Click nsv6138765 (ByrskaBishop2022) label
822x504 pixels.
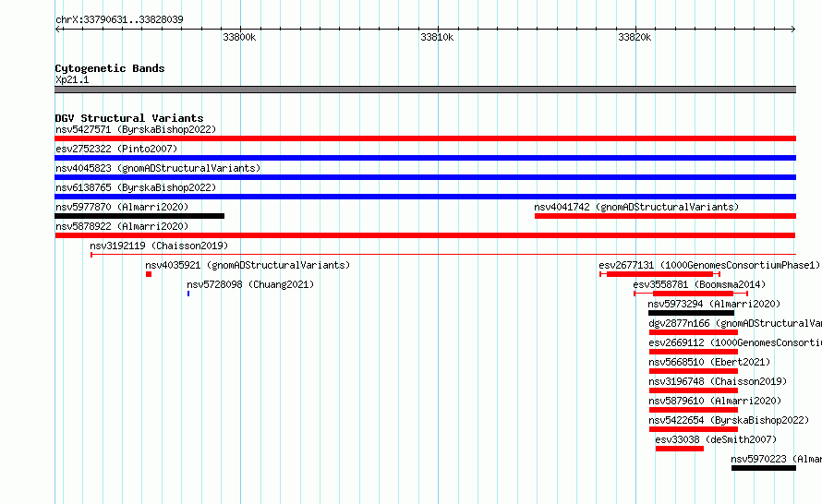coord(136,187)
